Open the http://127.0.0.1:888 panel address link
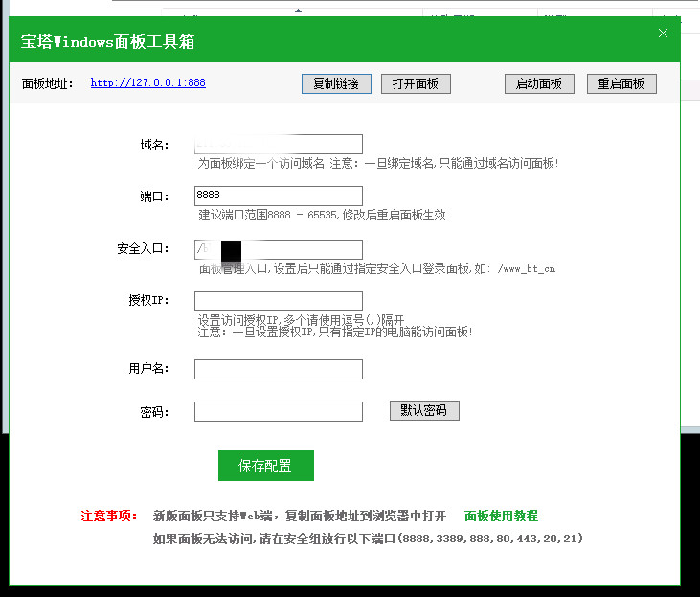The width and height of the screenshot is (700, 597). tap(147, 82)
